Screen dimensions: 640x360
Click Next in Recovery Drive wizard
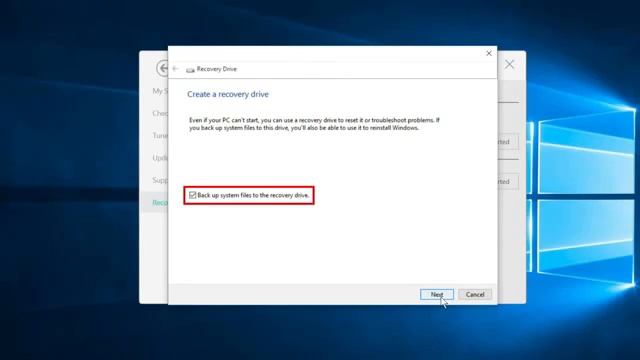436,294
